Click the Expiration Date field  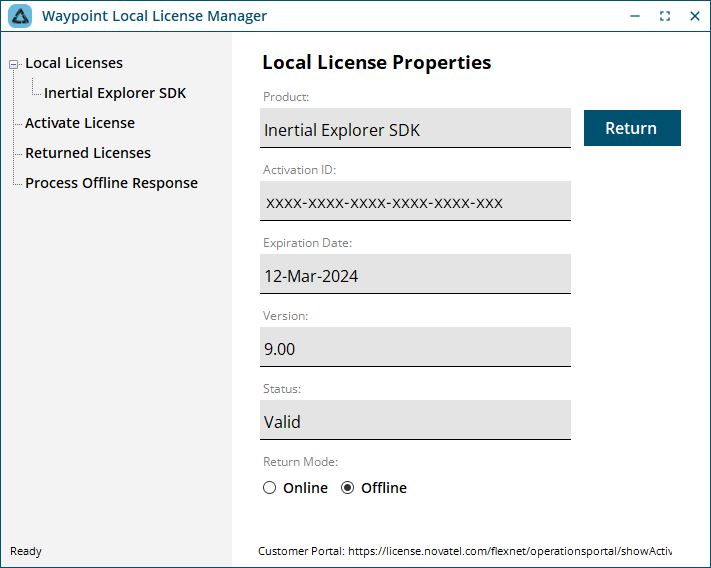pyautogui.click(x=415, y=274)
